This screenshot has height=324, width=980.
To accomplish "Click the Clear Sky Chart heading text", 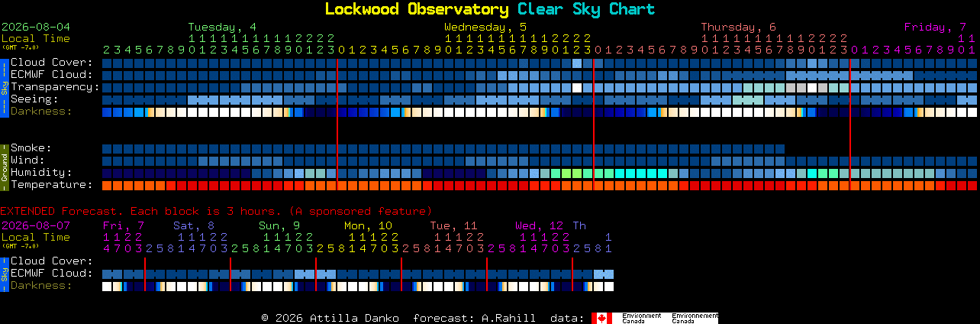I will pos(585,9).
